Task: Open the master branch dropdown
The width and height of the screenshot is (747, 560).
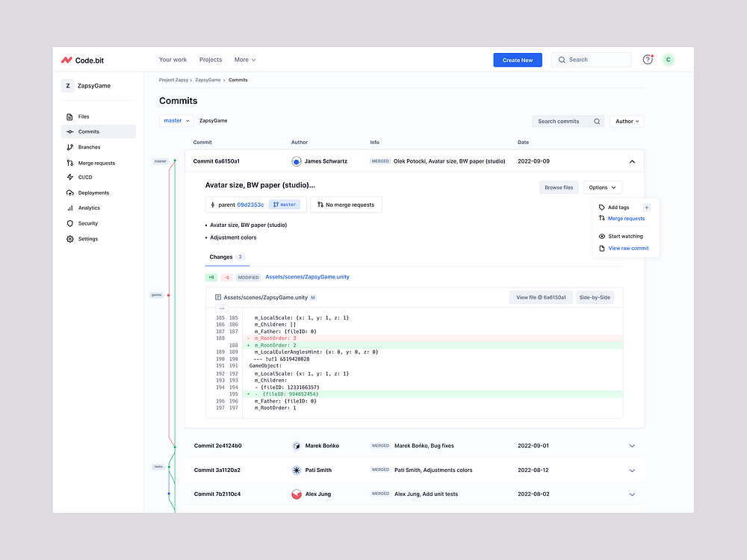Action: click(x=176, y=120)
